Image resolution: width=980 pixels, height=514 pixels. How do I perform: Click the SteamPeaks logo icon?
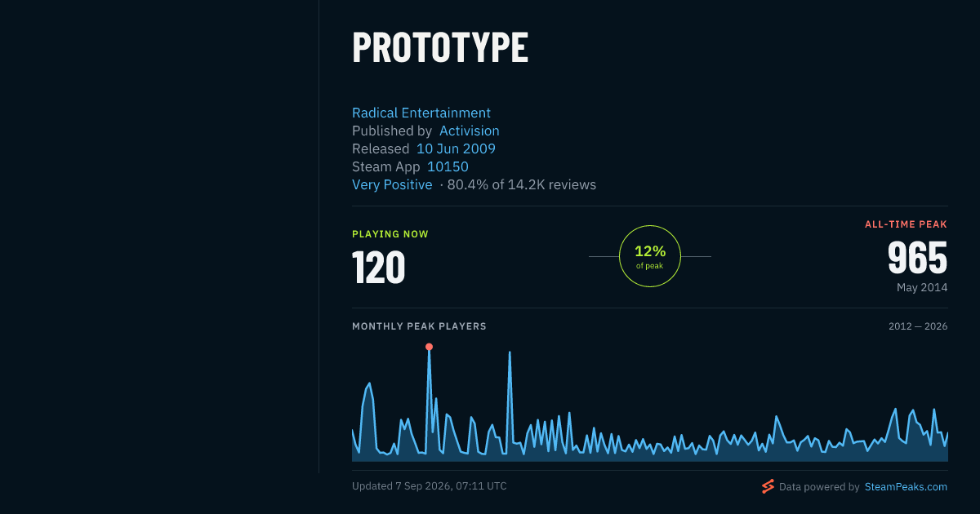click(768, 487)
